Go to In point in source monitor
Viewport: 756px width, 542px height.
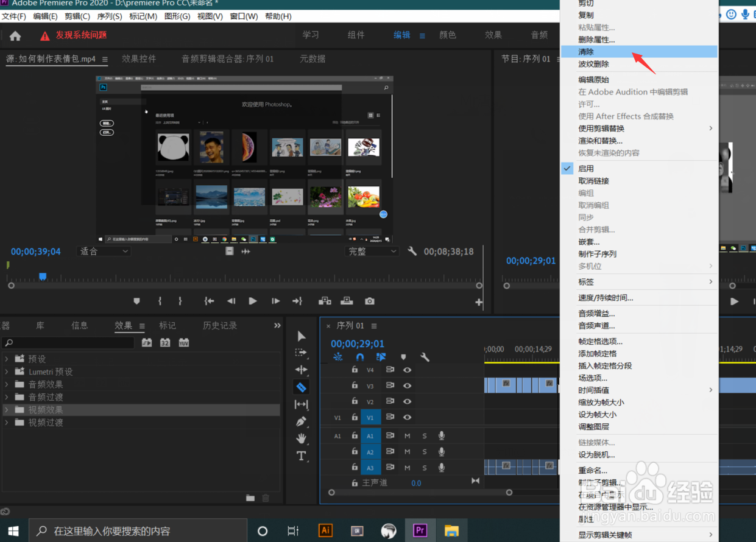coord(209,301)
